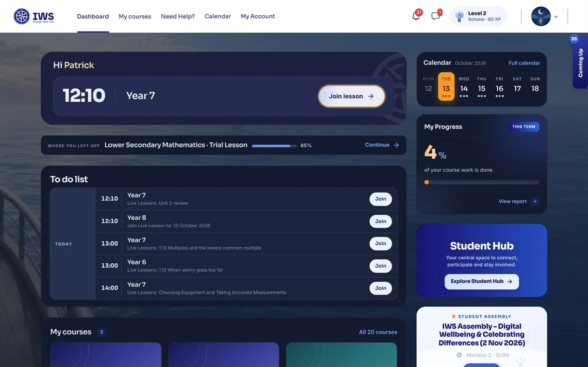Join the Year 7 lesson at 14:00
This screenshot has height=367, width=588.
coord(381,288)
